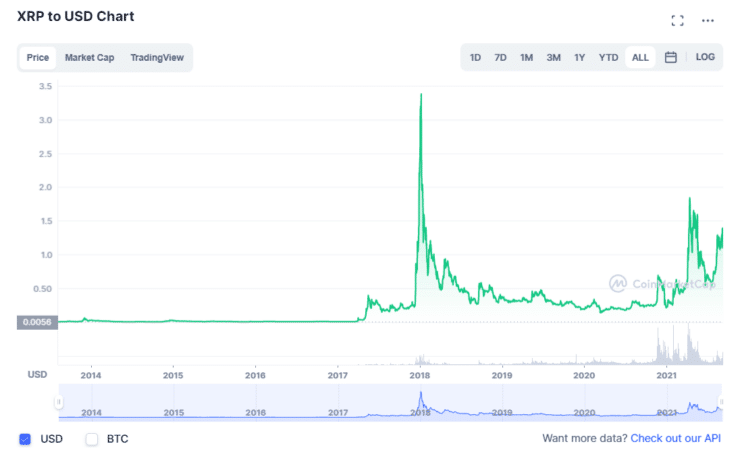Viewport: 740px width, 471px height.
Task: Click the 3.5 value on the y-axis
Action: point(46,86)
